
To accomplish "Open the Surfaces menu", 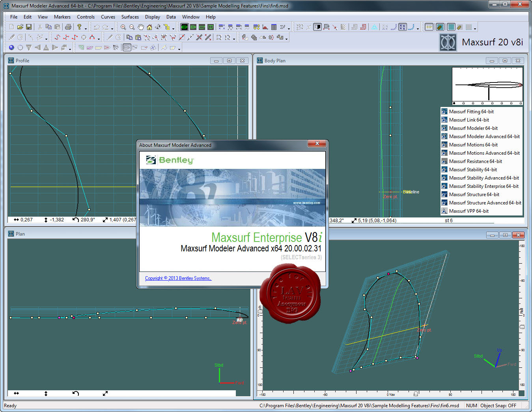I will pos(130,17).
